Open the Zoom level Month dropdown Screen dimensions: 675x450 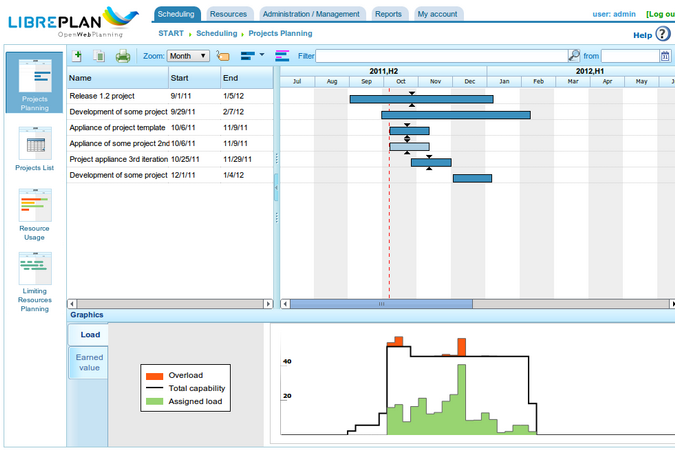188,56
